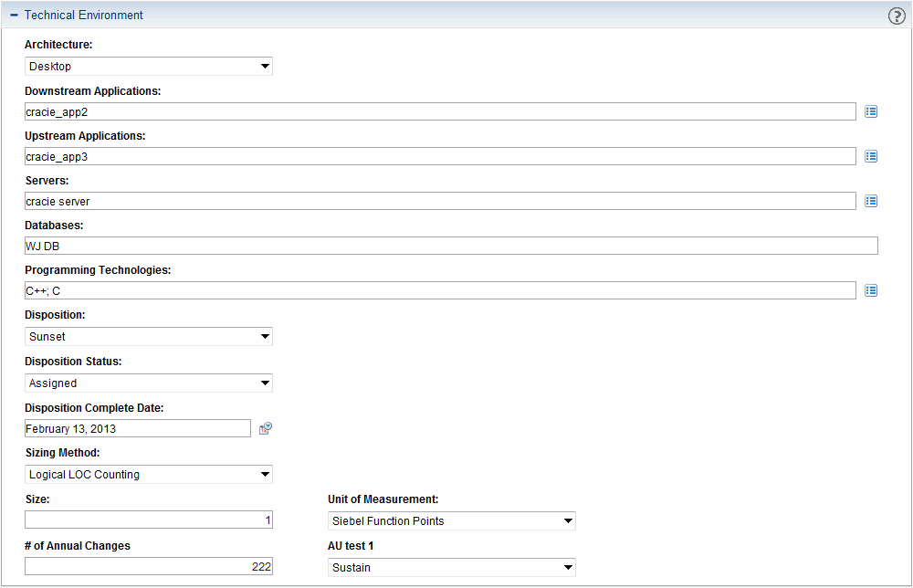The image size is (913, 588).
Task: Click the Upstream Applications text field
Action: pos(440,156)
